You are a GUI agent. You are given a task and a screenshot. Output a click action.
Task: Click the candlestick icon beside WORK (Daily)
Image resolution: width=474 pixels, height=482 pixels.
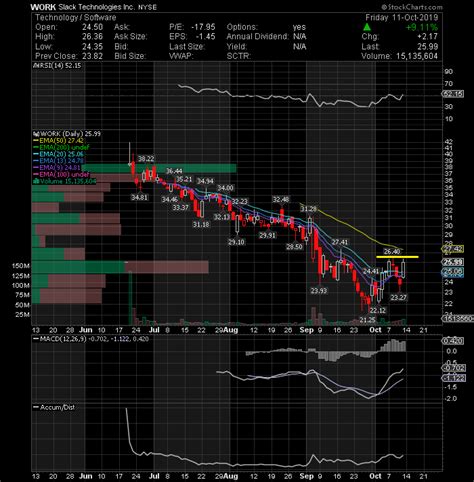click(36, 134)
